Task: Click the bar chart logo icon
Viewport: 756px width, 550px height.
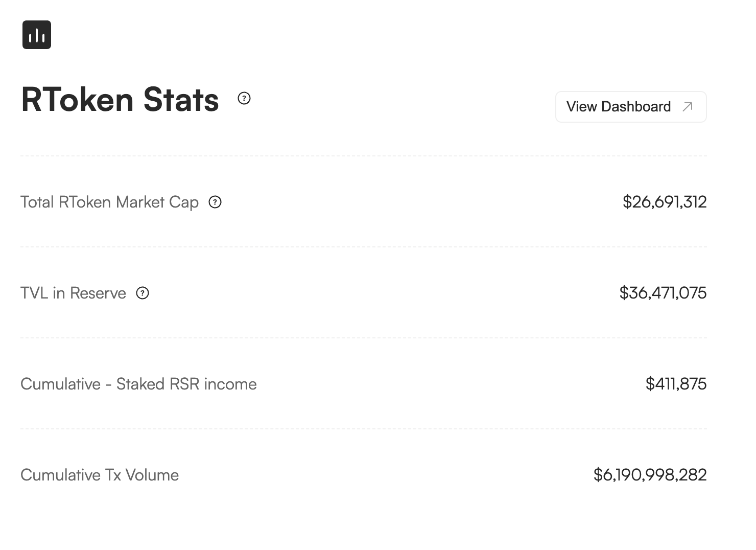Action: tap(37, 35)
